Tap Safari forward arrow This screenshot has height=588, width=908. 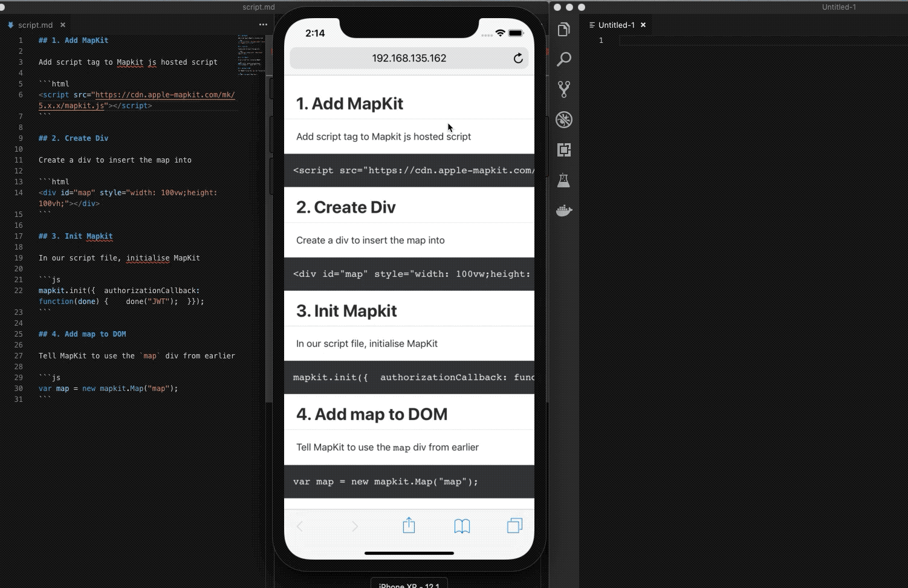tap(355, 526)
